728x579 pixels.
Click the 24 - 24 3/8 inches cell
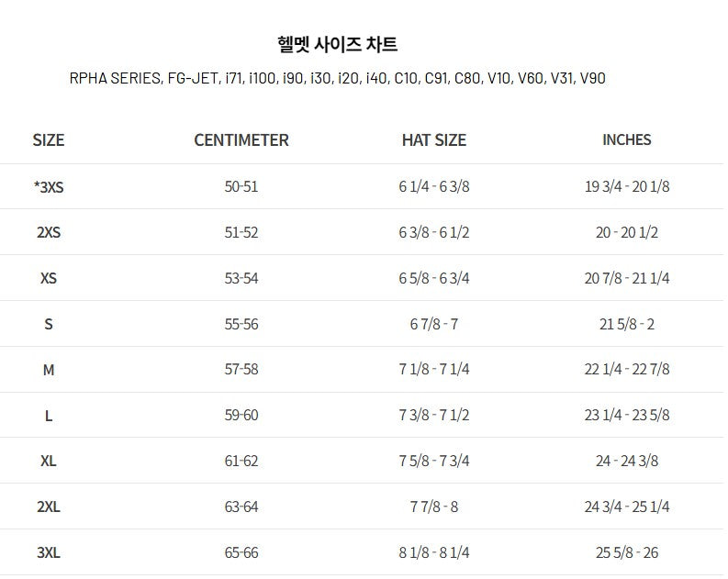coord(627,461)
